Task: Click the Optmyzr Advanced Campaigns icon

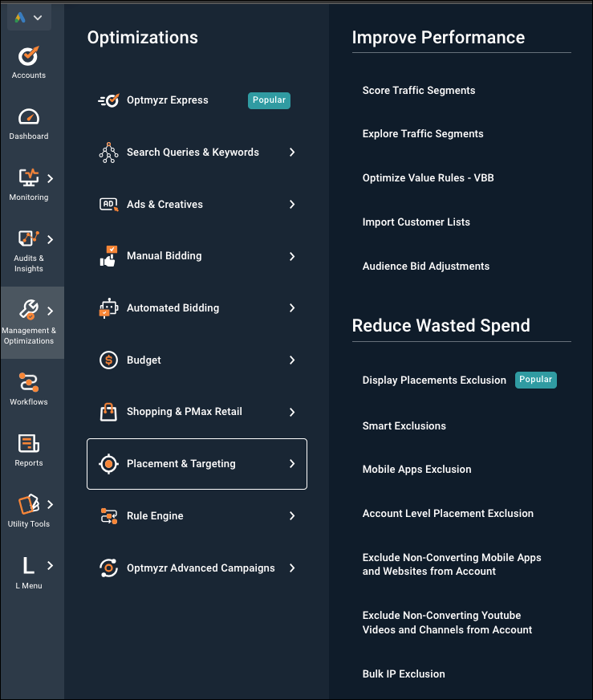Action: click(x=108, y=568)
